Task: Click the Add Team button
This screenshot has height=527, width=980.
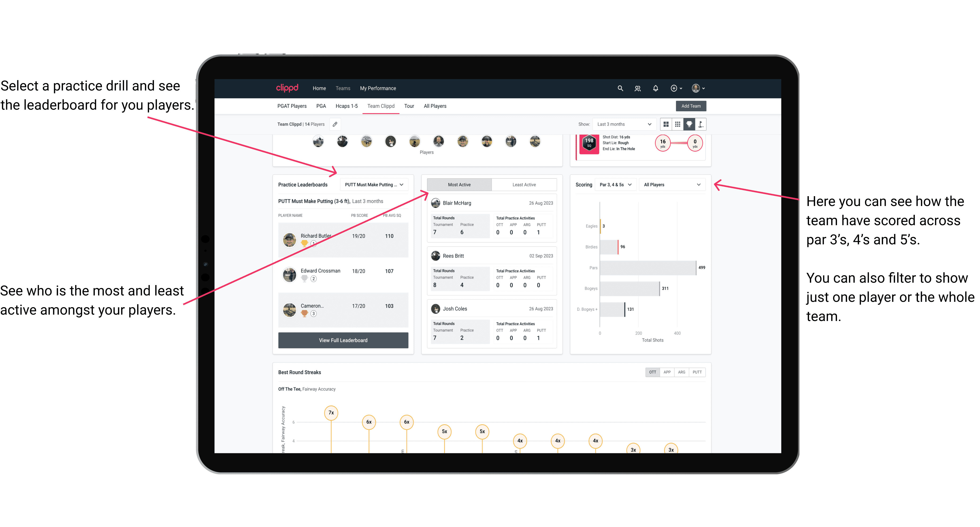Action: coord(691,106)
